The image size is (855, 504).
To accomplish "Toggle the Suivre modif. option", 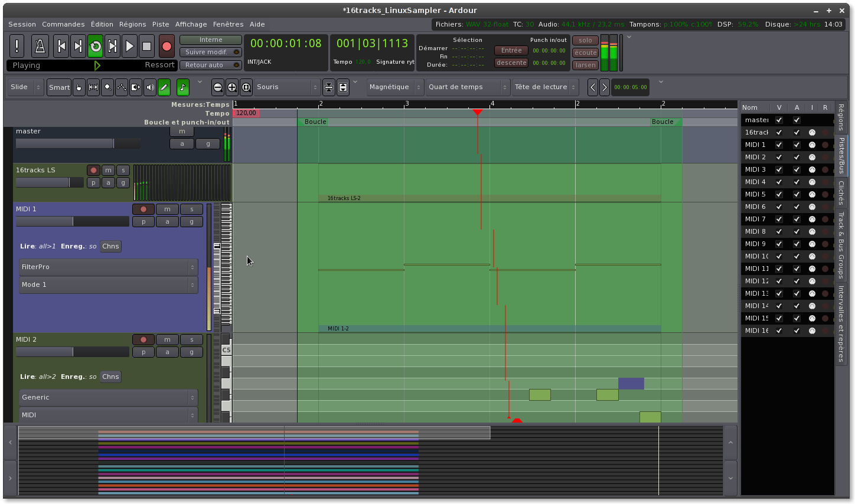I will 210,52.
